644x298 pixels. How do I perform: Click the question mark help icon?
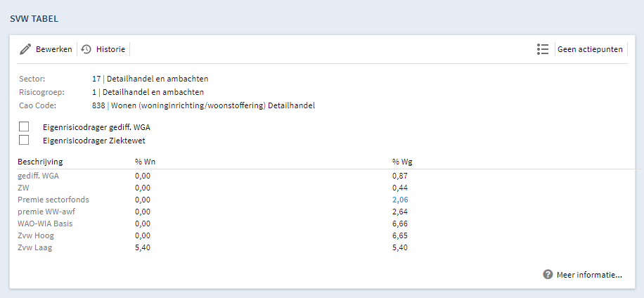(x=548, y=275)
